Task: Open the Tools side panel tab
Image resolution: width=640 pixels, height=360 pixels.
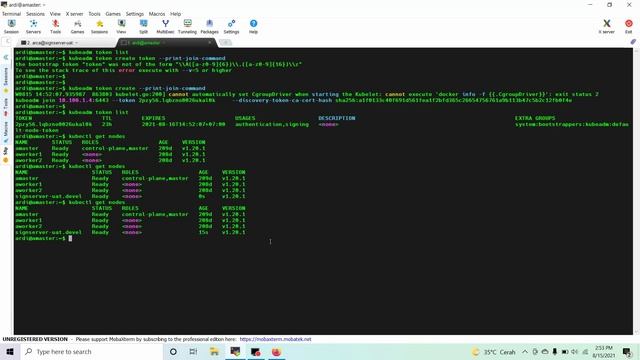Action: pos(6,107)
